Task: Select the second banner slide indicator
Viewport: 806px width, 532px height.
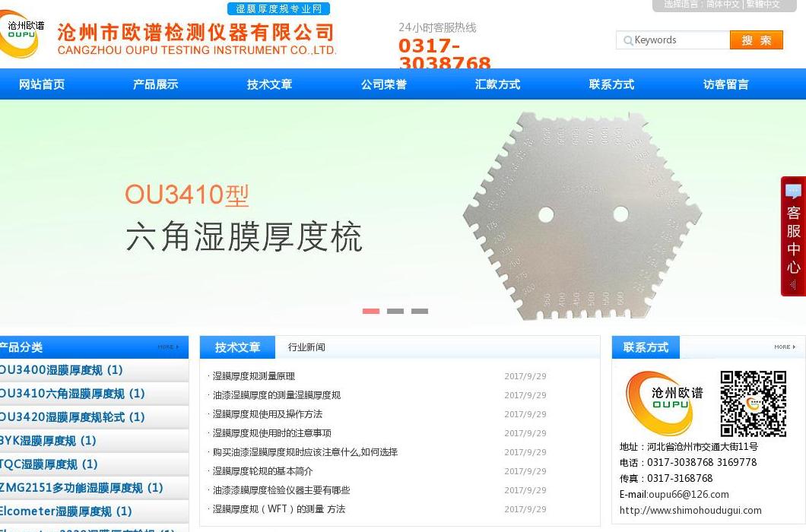Action: [395, 311]
